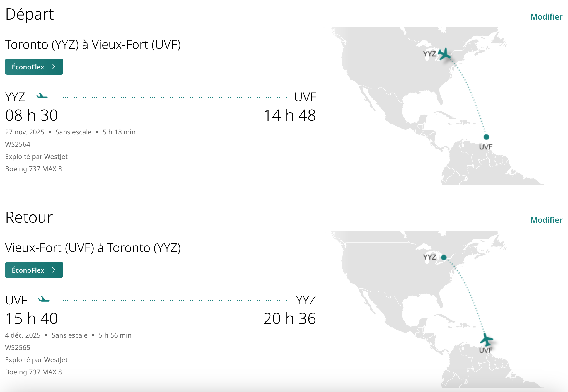Click Modifier to change the departure flight
The width and height of the screenshot is (568, 392).
point(546,17)
